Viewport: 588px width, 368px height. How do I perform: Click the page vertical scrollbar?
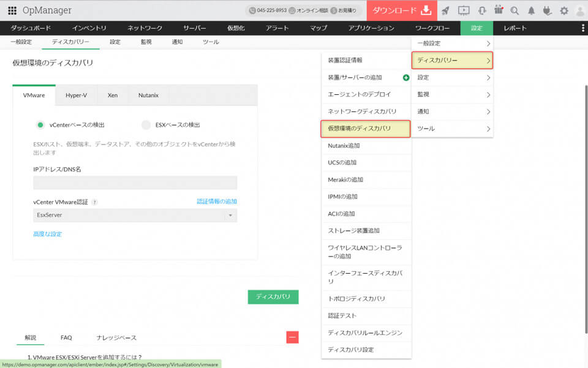click(586, 209)
